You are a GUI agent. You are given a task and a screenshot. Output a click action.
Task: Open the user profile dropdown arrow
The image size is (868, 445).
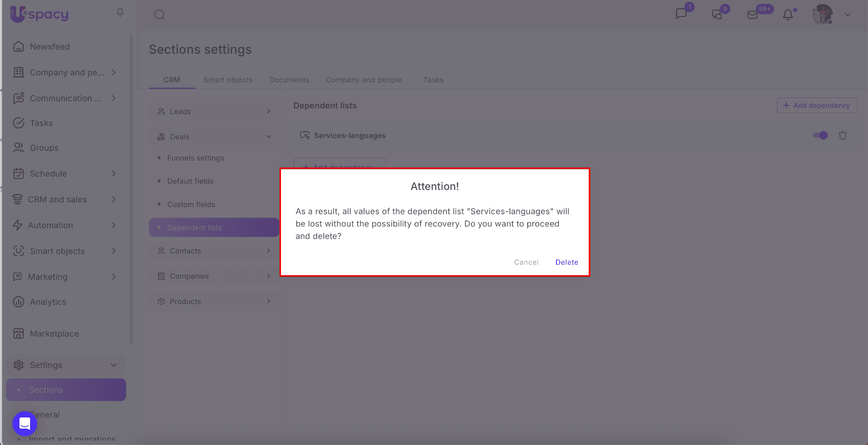pyautogui.click(x=848, y=15)
